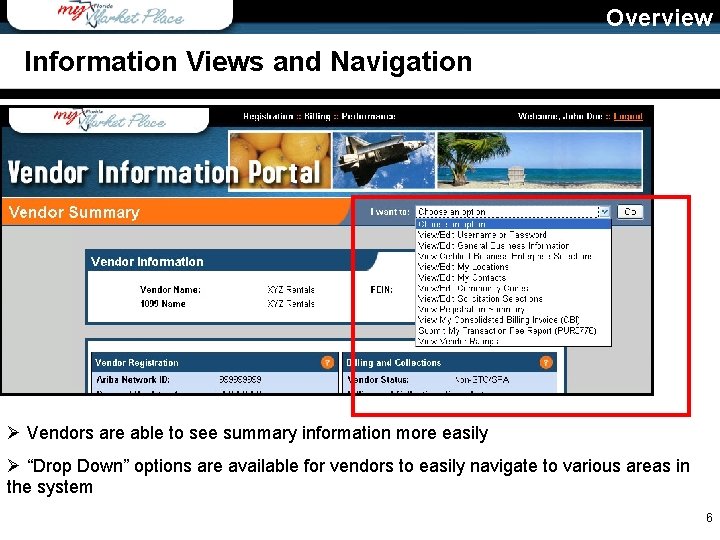Click the 'Vendor Summary' heading
This screenshot has width=720, height=540.
(74, 212)
